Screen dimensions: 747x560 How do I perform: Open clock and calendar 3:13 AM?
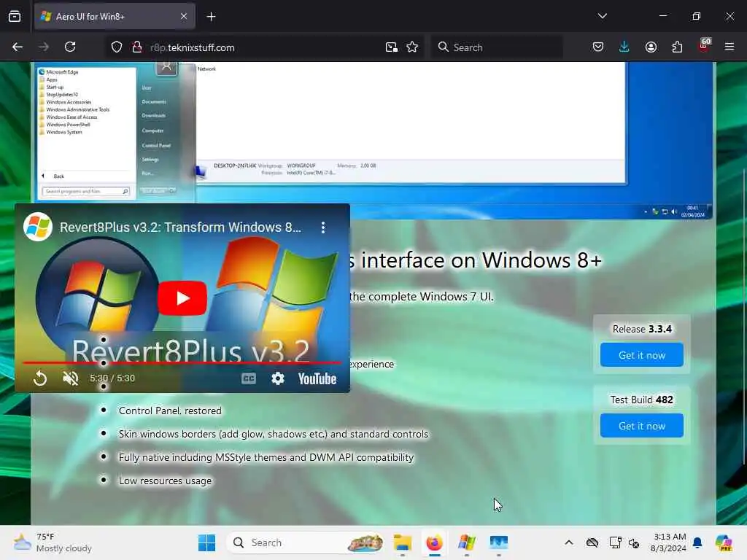(669, 542)
